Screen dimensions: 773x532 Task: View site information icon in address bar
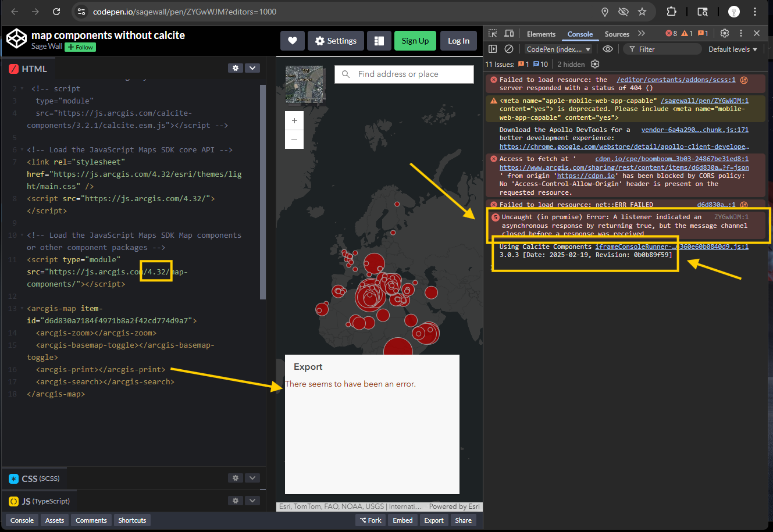(x=81, y=12)
